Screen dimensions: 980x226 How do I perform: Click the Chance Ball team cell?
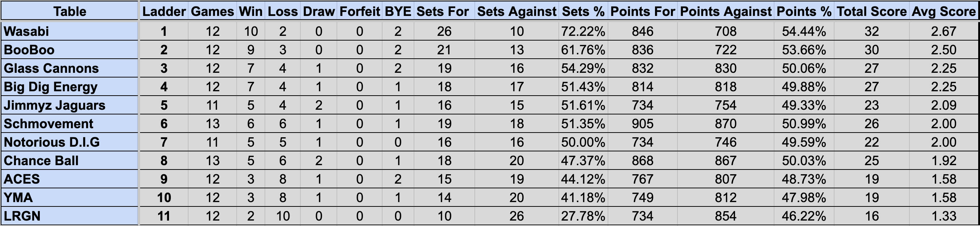click(69, 160)
